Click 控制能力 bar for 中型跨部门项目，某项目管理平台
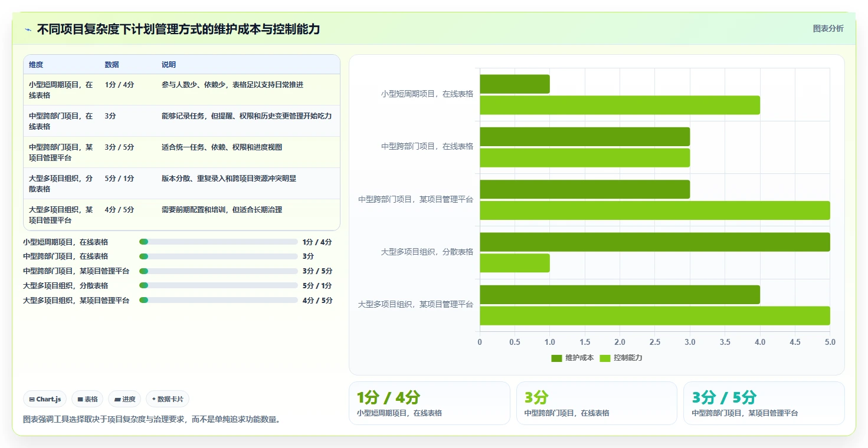Screen dimensions: 868x448 pos(655,210)
